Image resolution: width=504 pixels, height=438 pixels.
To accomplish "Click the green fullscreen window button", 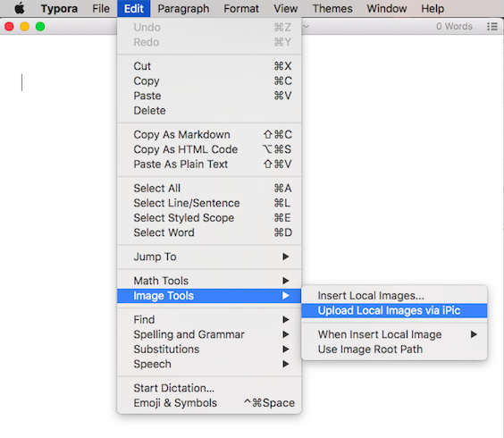I will [40, 27].
